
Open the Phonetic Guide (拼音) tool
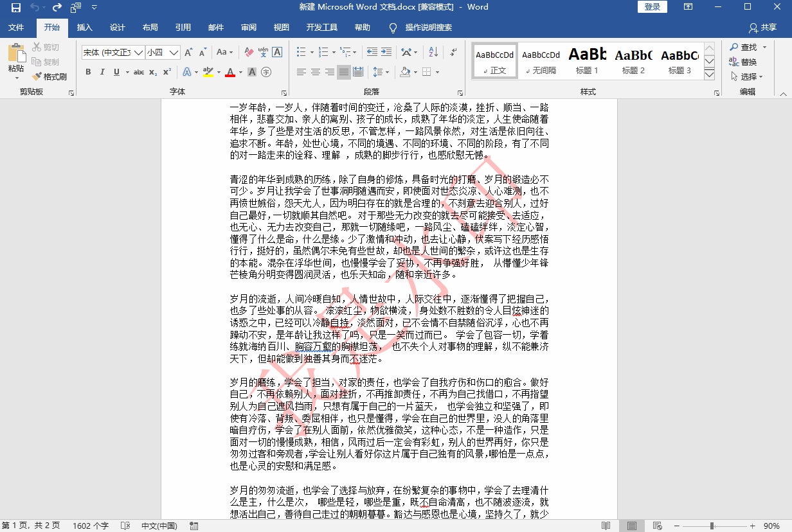[262, 51]
